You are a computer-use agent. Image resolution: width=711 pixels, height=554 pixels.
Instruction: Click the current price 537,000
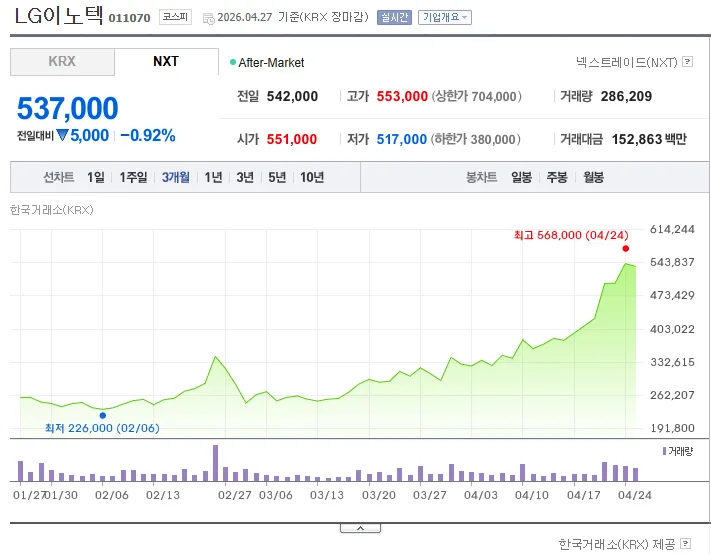point(68,108)
